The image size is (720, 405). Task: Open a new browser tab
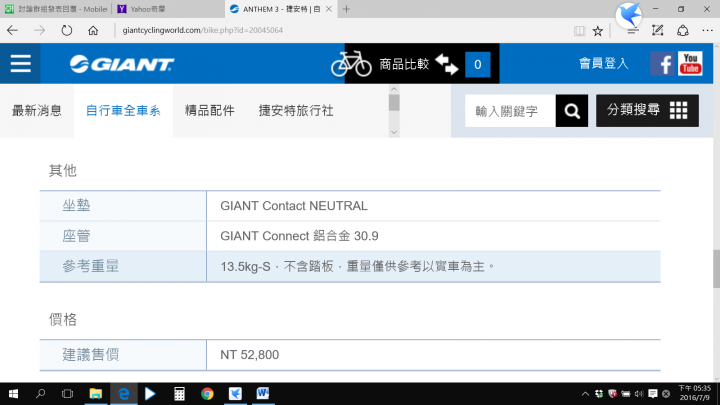pos(346,9)
